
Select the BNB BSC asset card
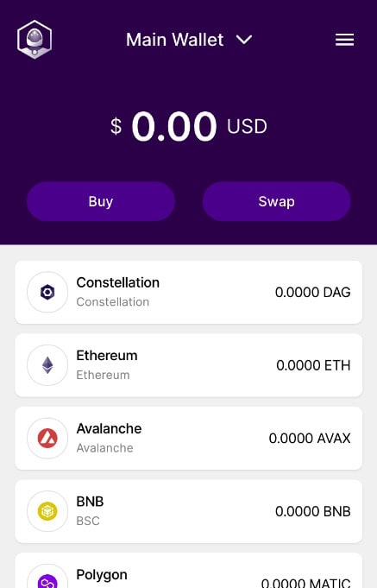(188, 511)
